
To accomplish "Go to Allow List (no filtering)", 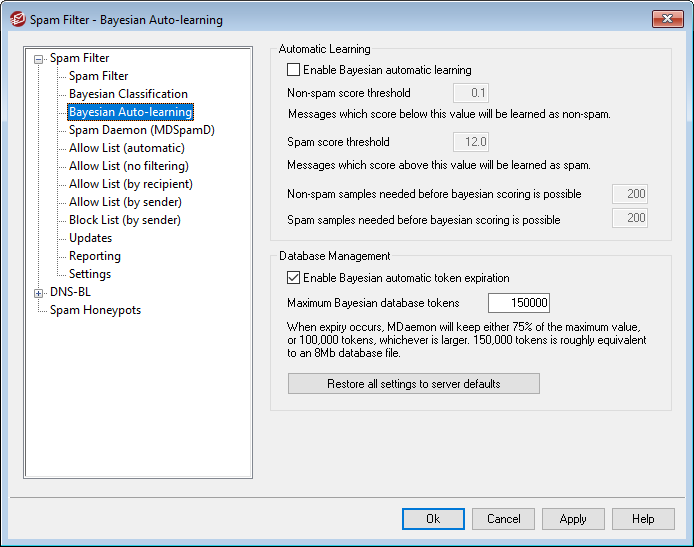I will (x=128, y=166).
